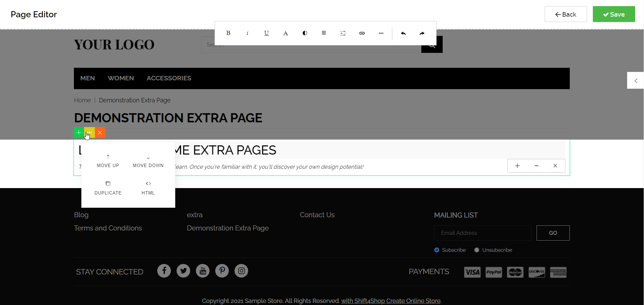This screenshot has width=644, height=305.
Task: Open the more options menu in the toolbar
Action: coord(381,33)
